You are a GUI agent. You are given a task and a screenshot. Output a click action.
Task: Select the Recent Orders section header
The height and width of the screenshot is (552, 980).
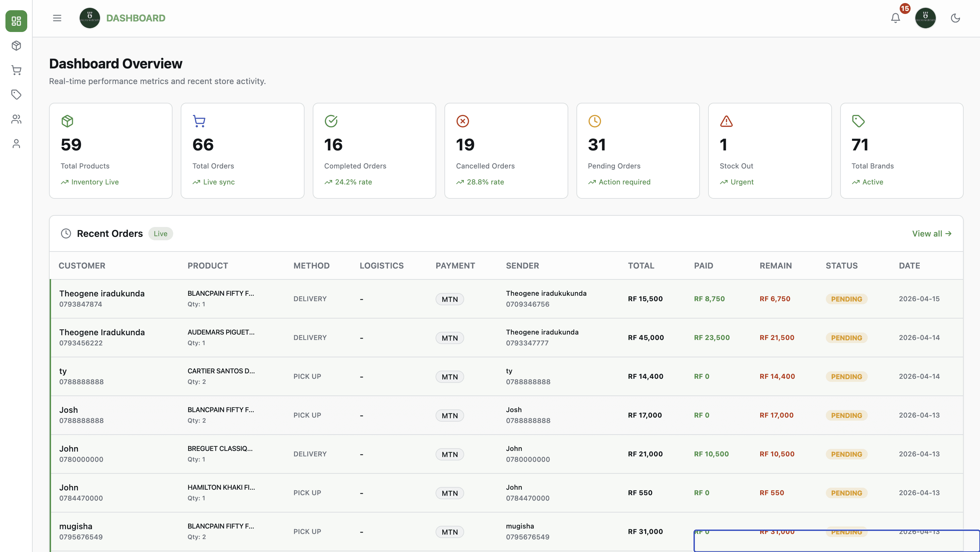(110, 233)
